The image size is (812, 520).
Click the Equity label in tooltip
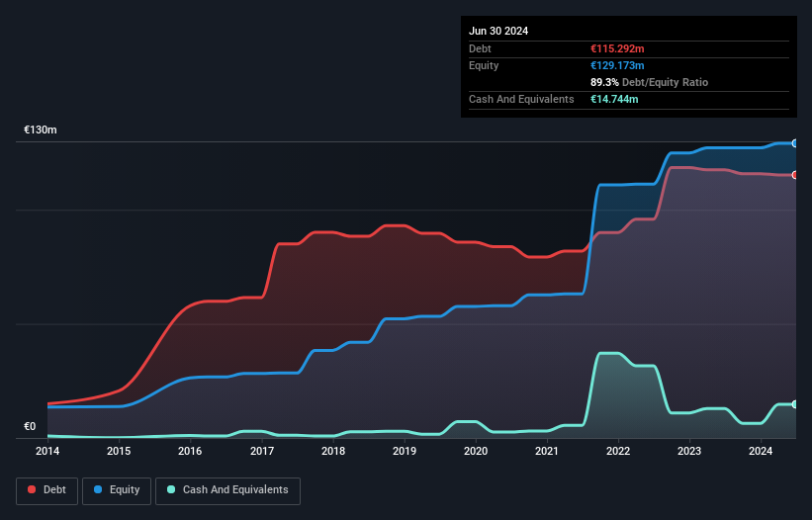coord(484,65)
